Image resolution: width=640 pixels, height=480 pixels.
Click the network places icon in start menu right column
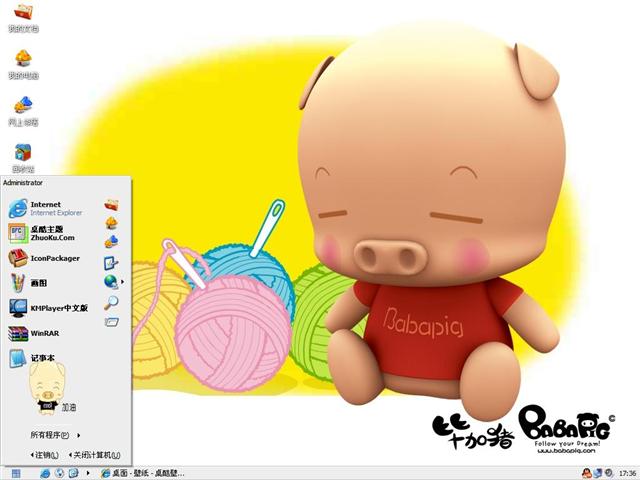coord(111,242)
